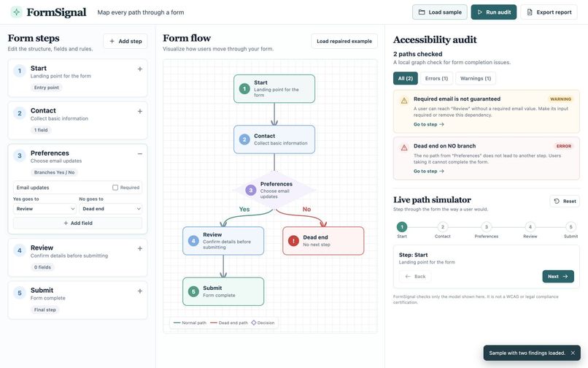588x368 pixels.
Task: Dismiss the sample loaded toast
Action: click(573, 353)
